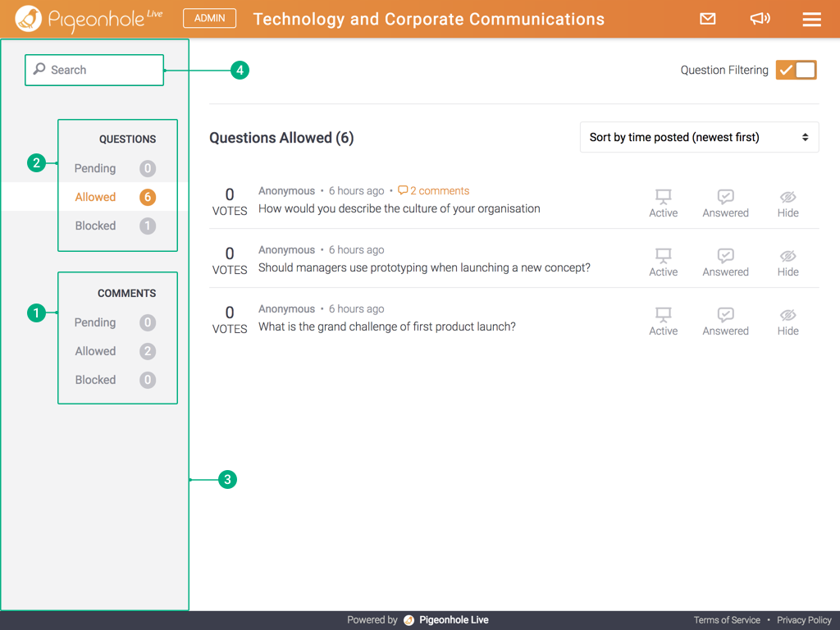Open the Sort by time posted dropdown
Image resolution: width=840 pixels, height=630 pixels.
click(x=699, y=137)
